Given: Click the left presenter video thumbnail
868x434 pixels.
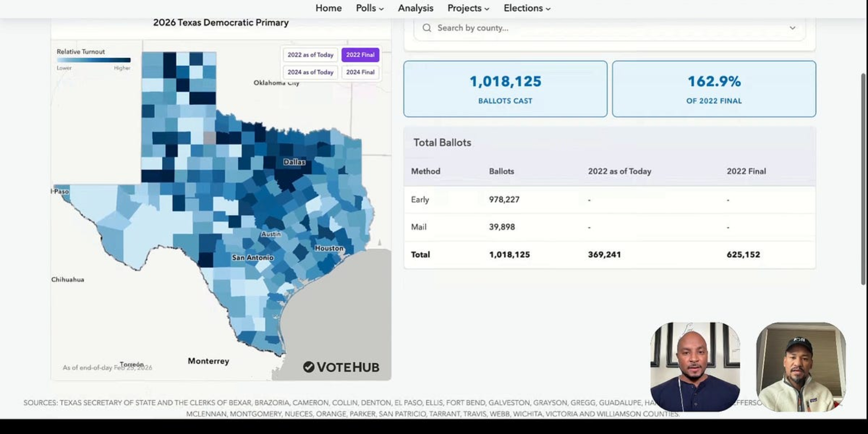Looking at the screenshot, I should [695, 367].
